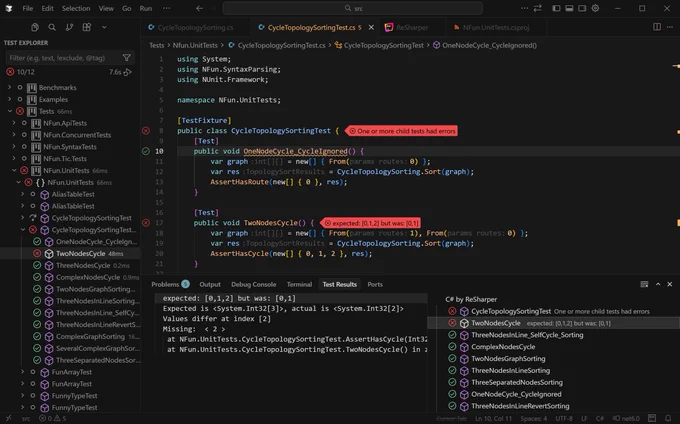The image size is (680, 424).
Task: Open the Edit menu
Action: 47,8
